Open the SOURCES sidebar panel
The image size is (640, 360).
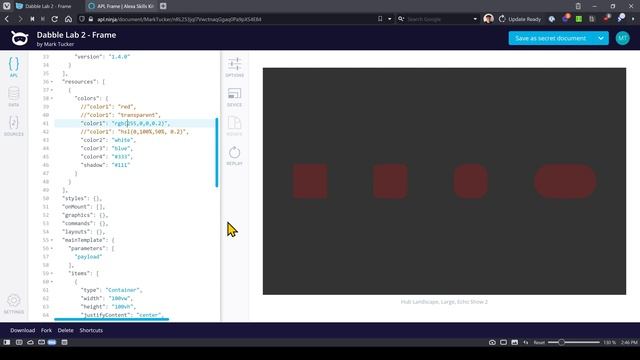[x=13, y=126]
